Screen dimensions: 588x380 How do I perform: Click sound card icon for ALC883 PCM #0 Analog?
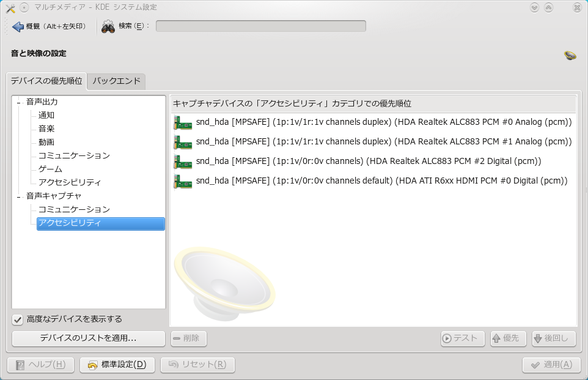coord(183,122)
